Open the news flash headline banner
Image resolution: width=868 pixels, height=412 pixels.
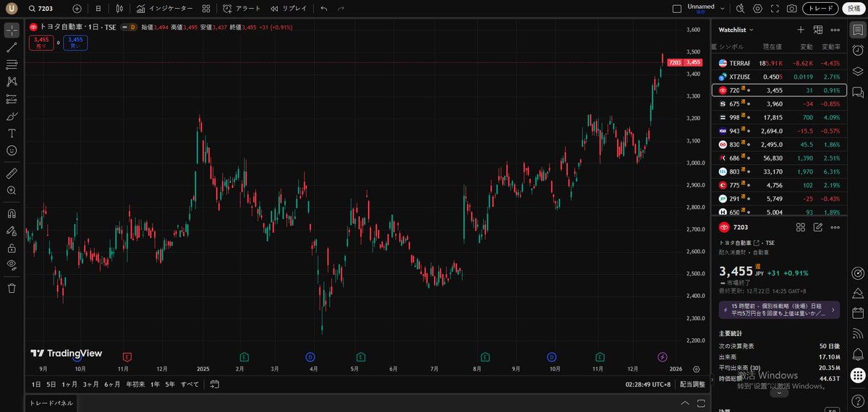[x=779, y=310]
